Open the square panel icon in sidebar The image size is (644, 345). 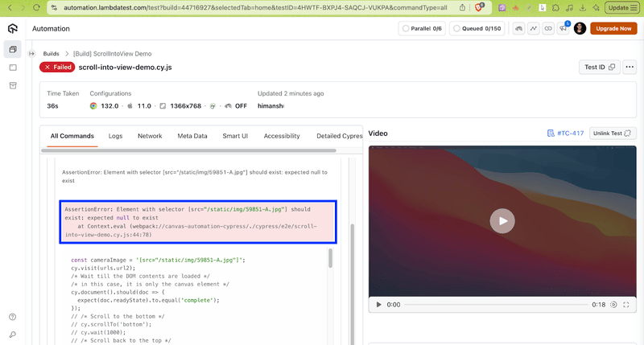[x=13, y=68]
